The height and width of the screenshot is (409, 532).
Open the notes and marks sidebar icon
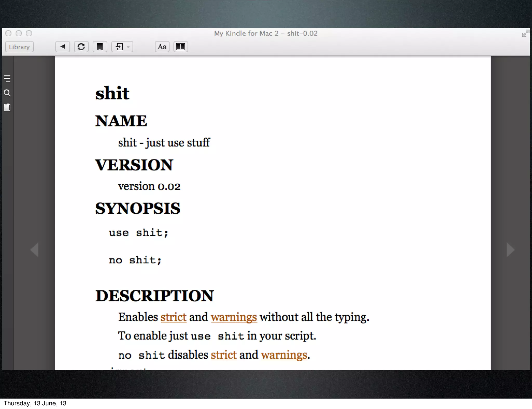coord(7,107)
